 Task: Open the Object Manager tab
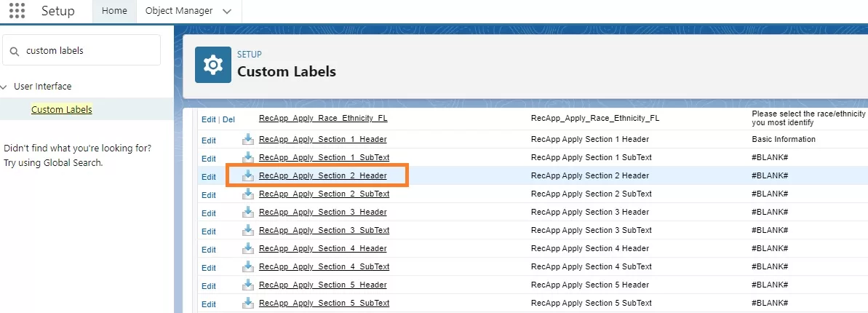(x=179, y=11)
